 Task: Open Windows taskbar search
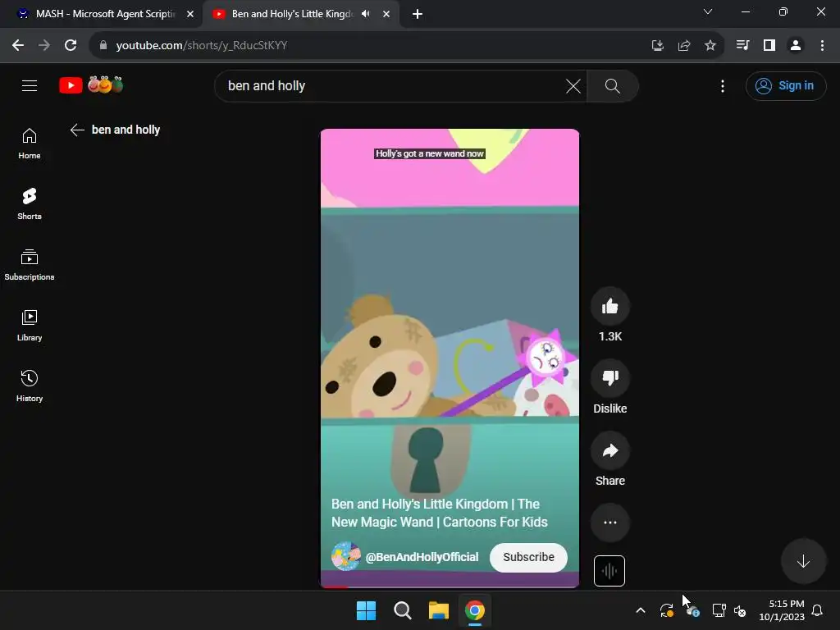pyautogui.click(x=402, y=610)
